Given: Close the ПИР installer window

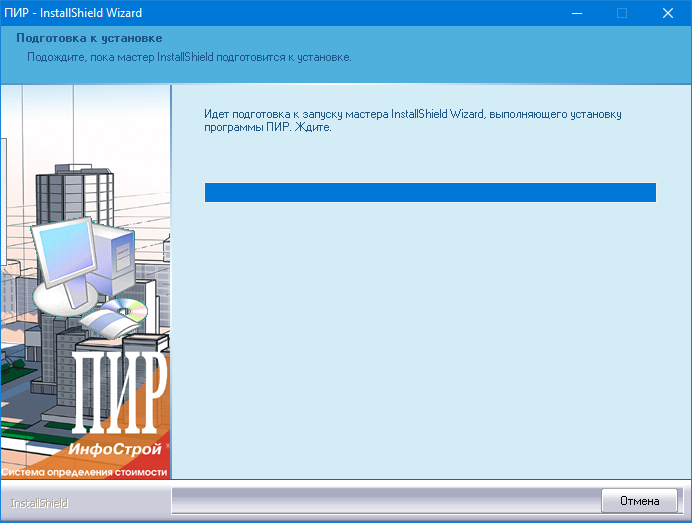Looking at the screenshot, I should click(x=667, y=13).
